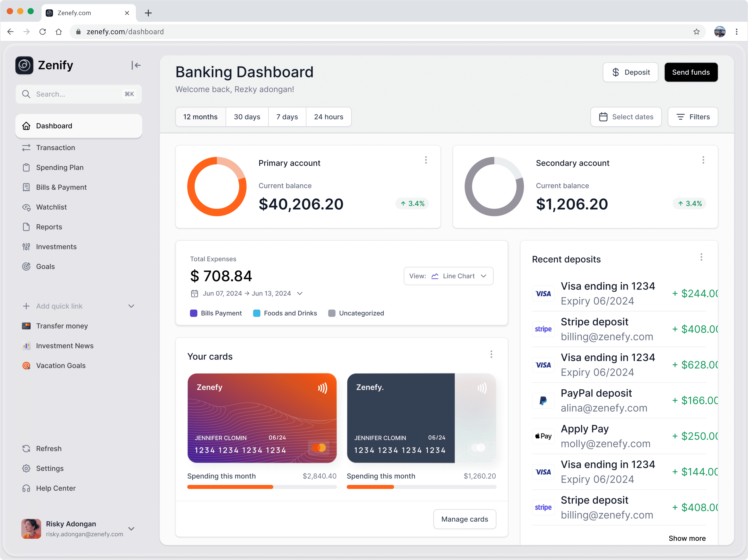The width and height of the screenshot is (748, 560).
Task: Toggle the Foods and Drinks legend swatch
Action: tap(257, 313)
